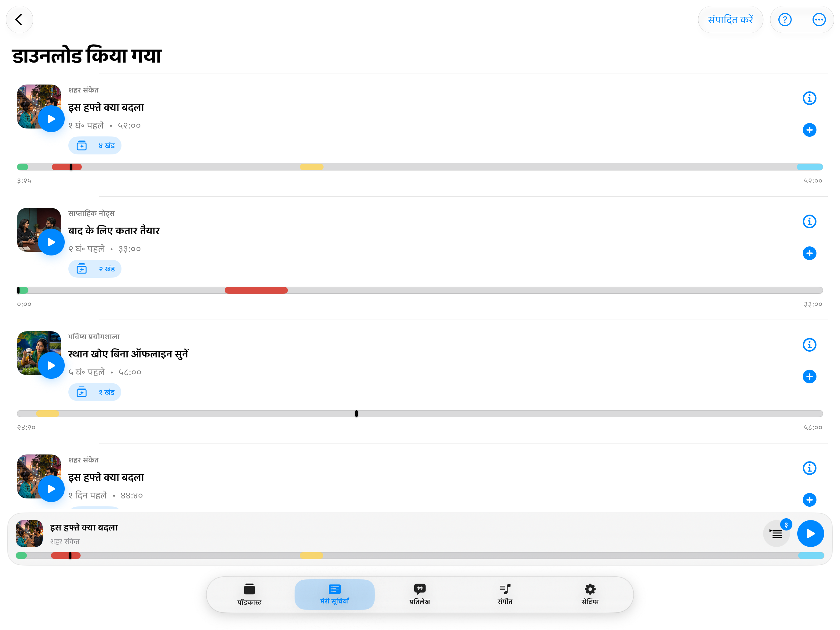840x630 pixels.
Task: Switch to the प्रतिलेख tab
Action: pyautogui.click(x=420, y=594)
